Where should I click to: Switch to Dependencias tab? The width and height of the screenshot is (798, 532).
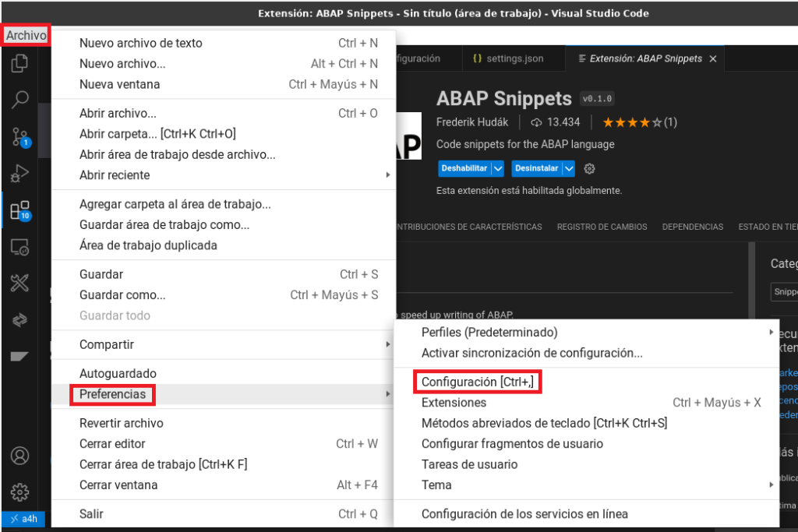coord(693,227)
